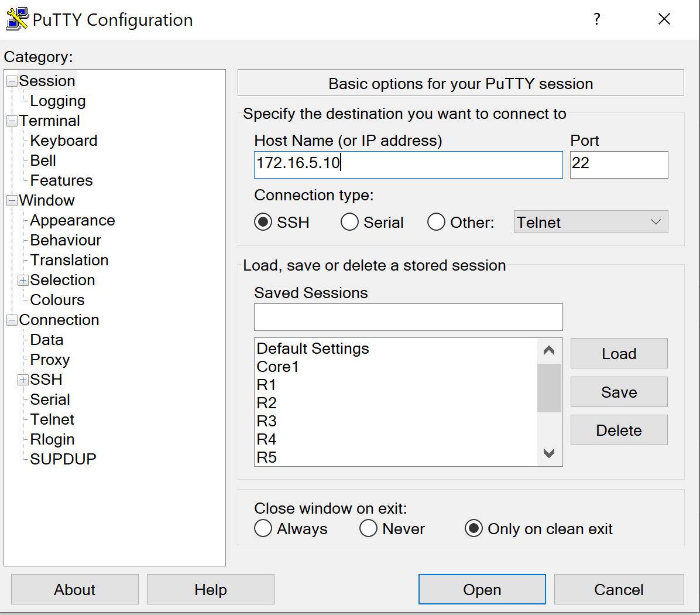Click the question mark help icon
This screenshot has height=615, width=700.
pyautogui.click(x=597, y=19)
